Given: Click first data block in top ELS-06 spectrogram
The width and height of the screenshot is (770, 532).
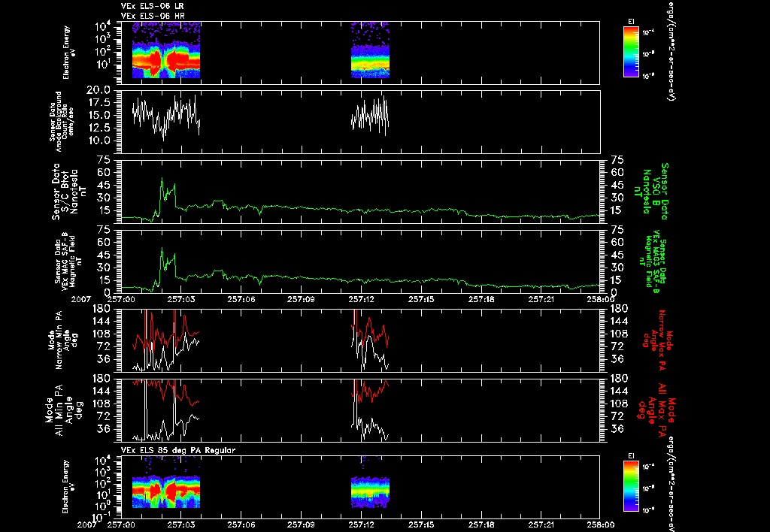Looking at the screenshot, I should 166,50.
